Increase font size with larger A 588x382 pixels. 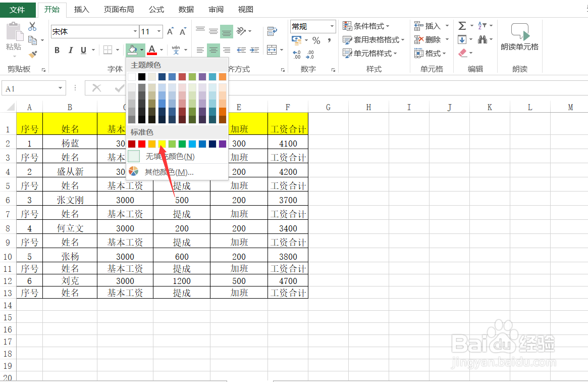point(170,31)
